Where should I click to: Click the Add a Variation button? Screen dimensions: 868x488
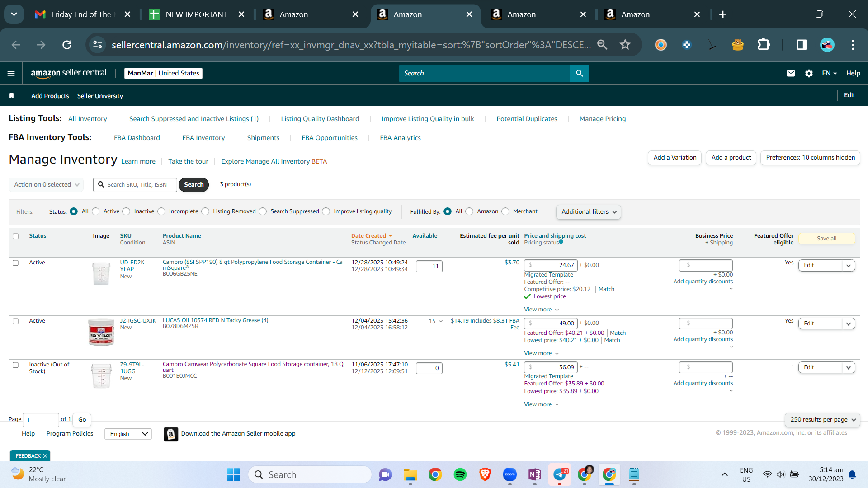[x=675, y=158]
